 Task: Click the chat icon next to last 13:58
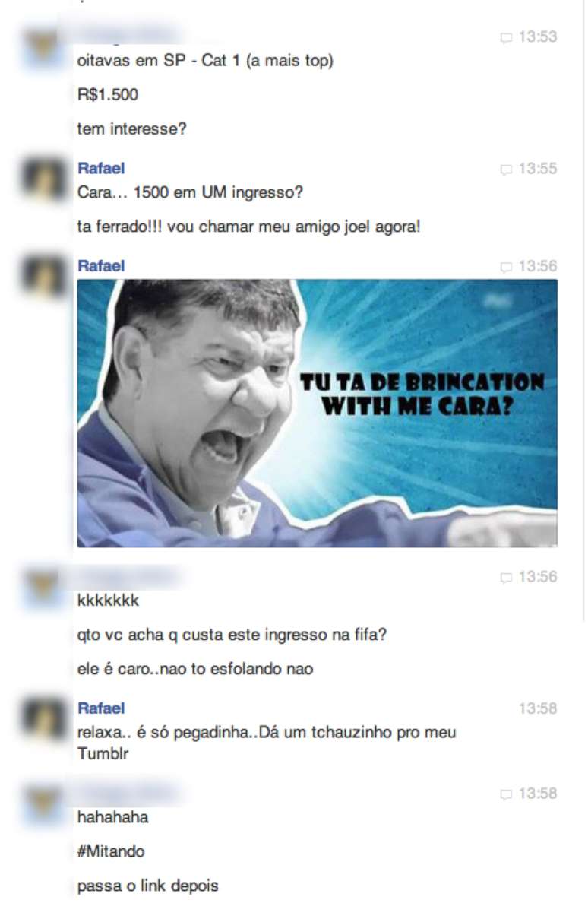(507, 794)
